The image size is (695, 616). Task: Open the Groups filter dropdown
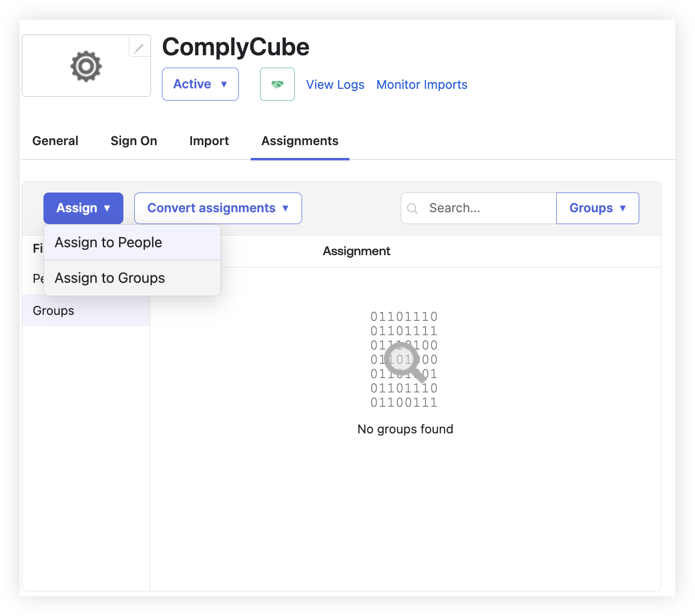597,208
